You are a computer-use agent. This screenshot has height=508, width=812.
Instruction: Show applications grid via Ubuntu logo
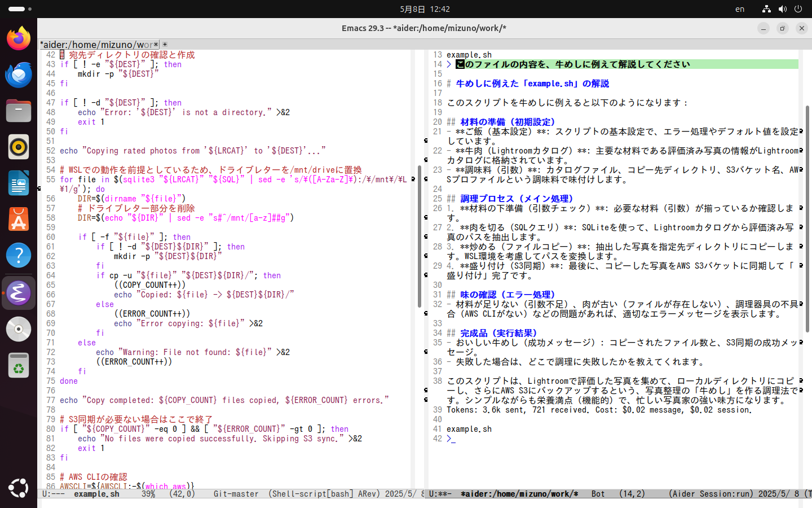click(x=19, y=488)
